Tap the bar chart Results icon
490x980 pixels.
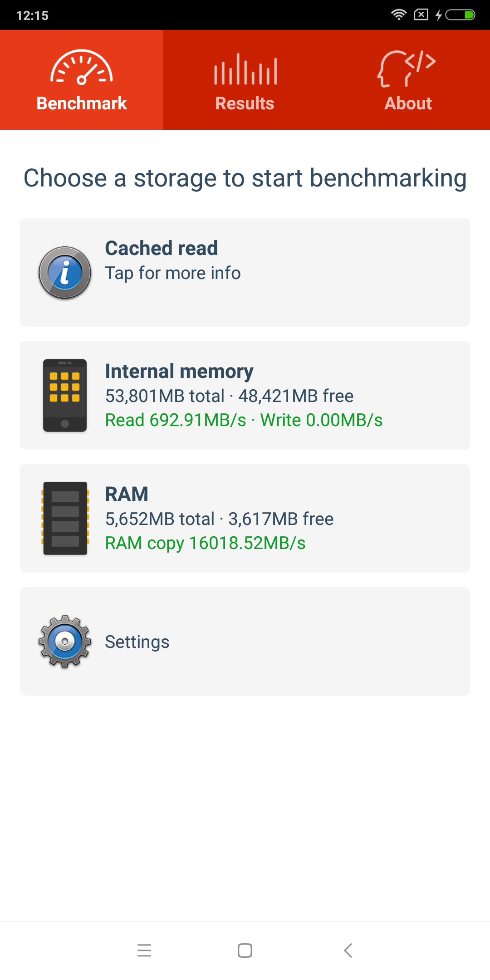[245, 69]
